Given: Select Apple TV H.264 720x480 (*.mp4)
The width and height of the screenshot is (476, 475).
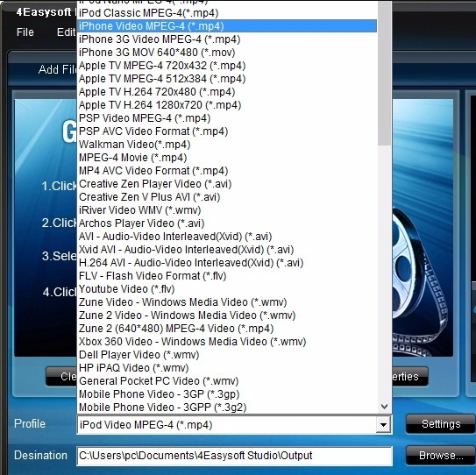Looking at the screenshot, I should tap(227, 92).
